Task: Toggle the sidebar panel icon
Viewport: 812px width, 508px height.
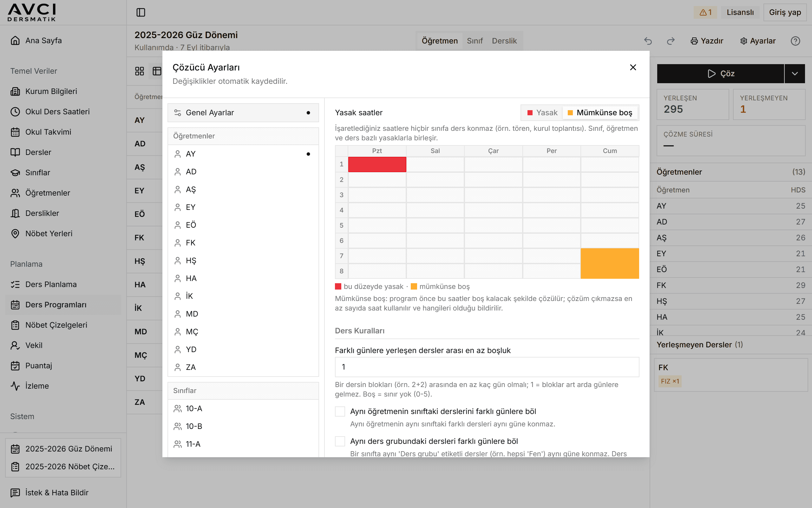Action: click(x=141, y=12)
